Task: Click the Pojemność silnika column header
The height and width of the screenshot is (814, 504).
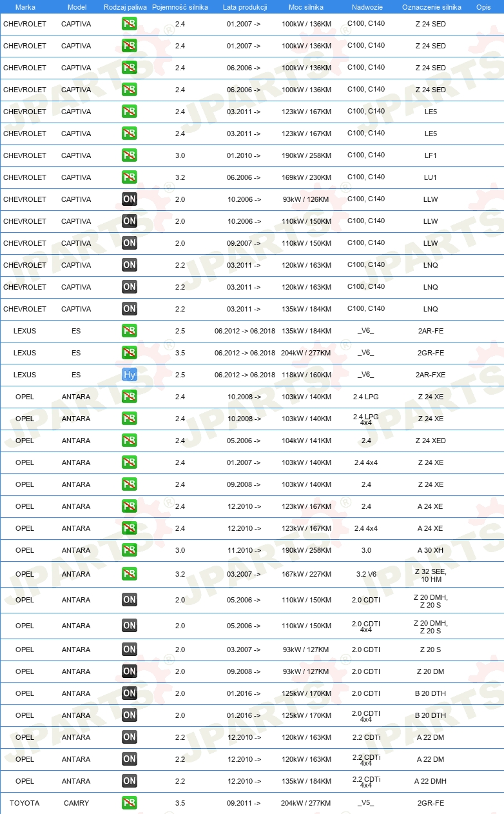Action: click(180, 7)
